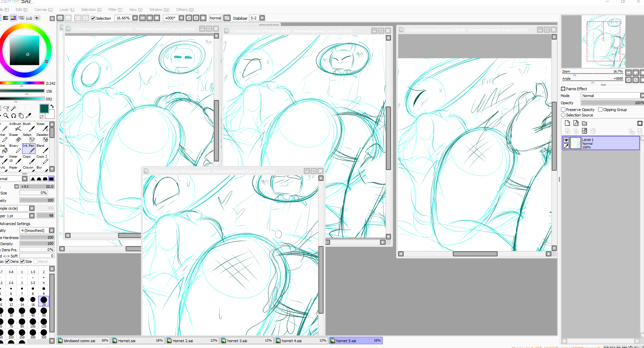Click the foreground teal color swatch
The image size is (644, 348).
(44, 109)
